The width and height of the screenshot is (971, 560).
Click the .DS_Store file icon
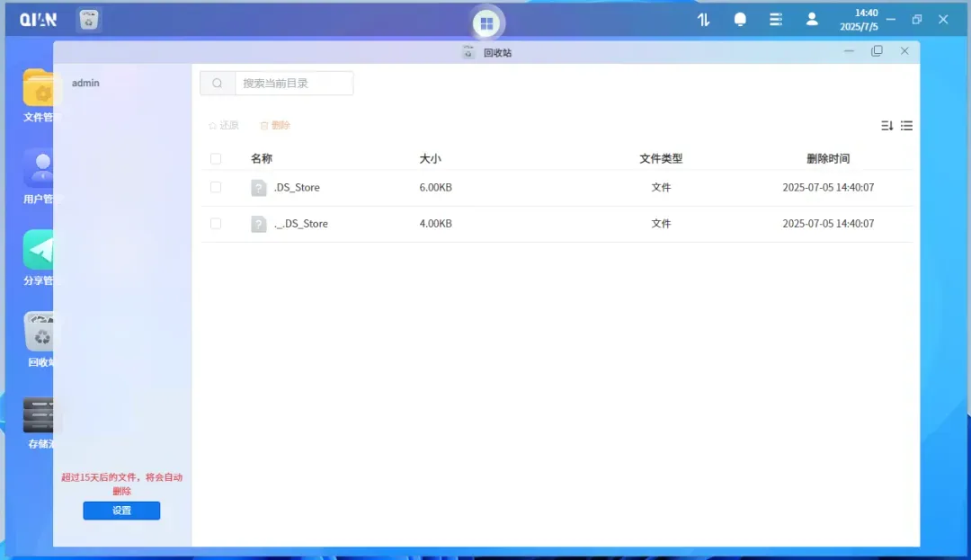259,188
